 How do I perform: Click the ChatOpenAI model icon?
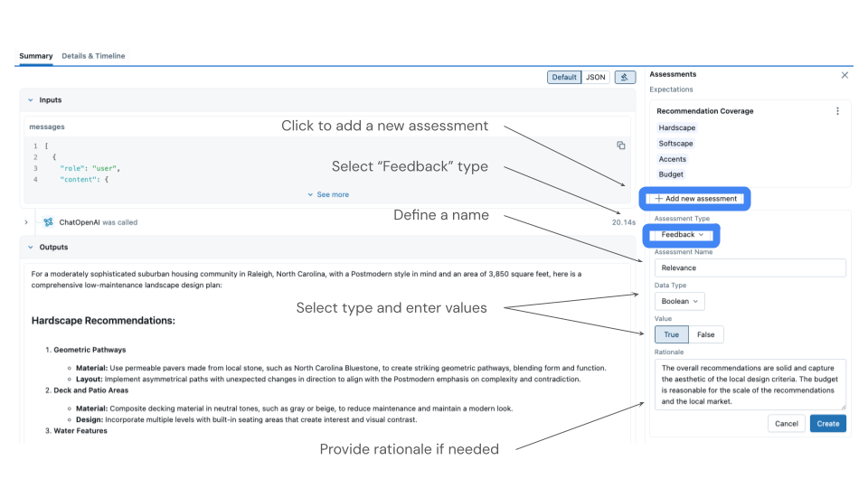49,222
